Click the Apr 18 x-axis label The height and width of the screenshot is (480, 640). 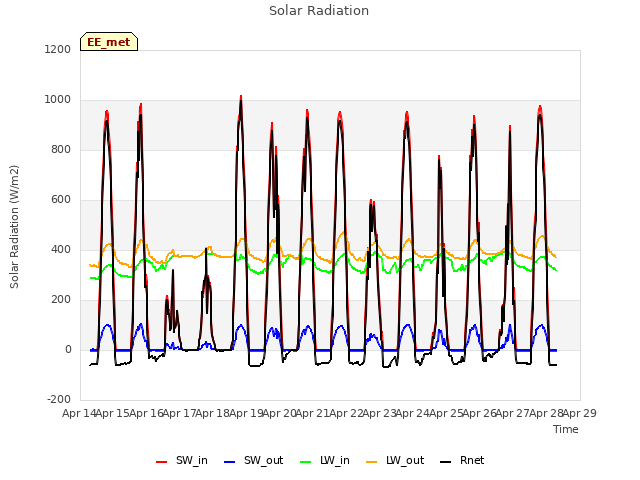[212, 413]
